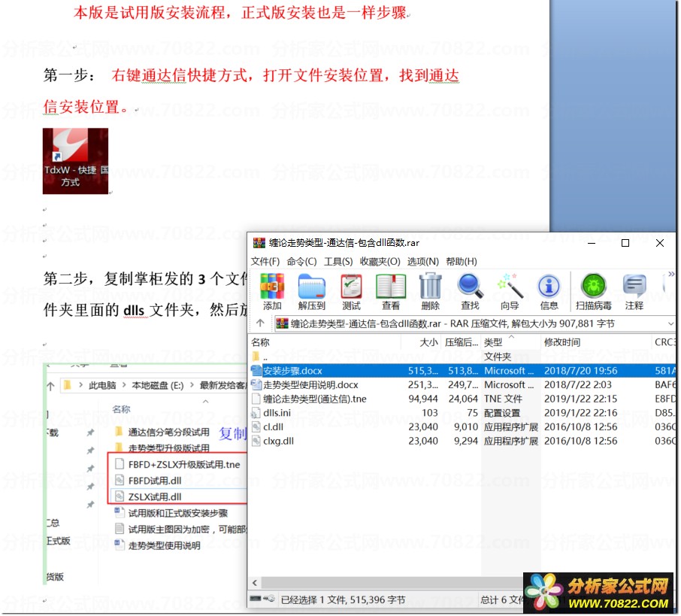
Task: Maximize the WinRAR window
Action: [x=625, y=243]
